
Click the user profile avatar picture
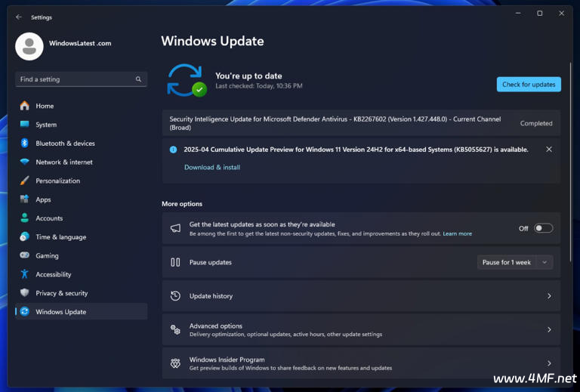[x=29, y=46]
